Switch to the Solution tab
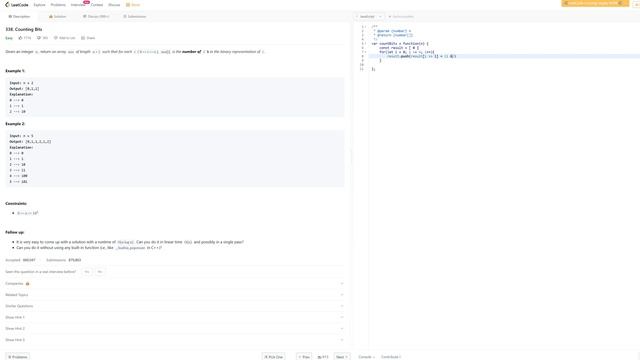The image size is (640, 360). click(58, 17)
